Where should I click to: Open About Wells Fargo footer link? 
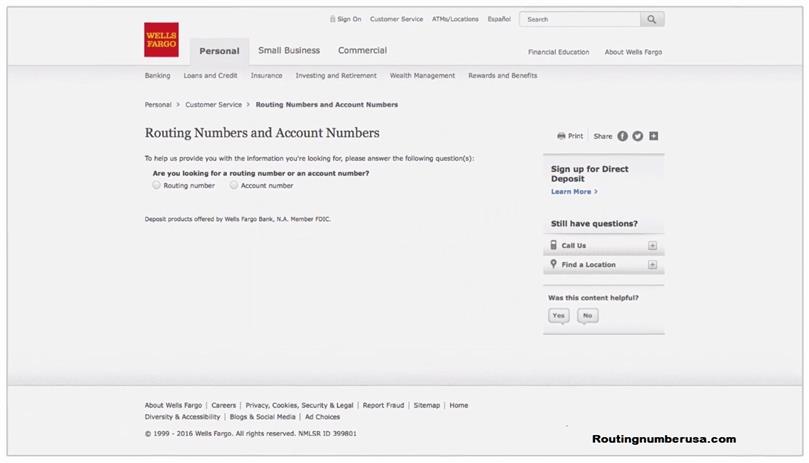173,405
